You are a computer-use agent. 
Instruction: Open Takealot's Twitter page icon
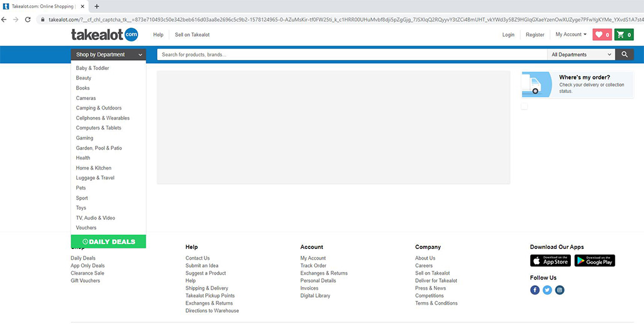click(547, 290)
